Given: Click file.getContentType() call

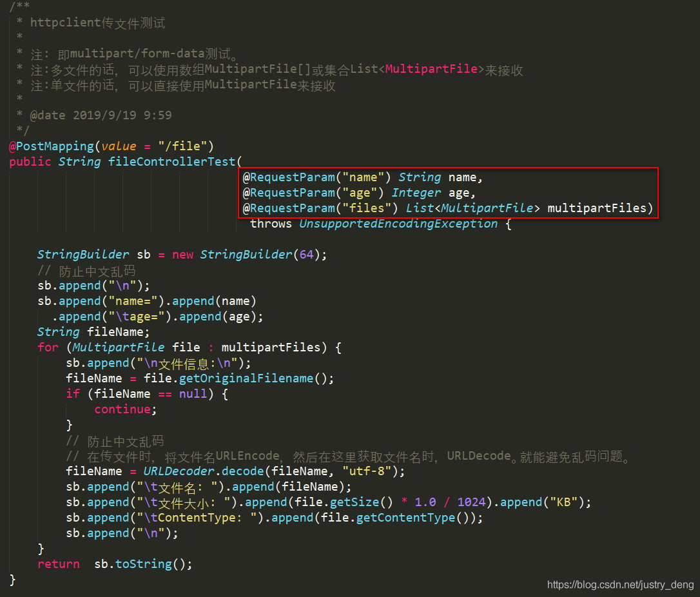Looking at the screenshot, I should (398, 518).
